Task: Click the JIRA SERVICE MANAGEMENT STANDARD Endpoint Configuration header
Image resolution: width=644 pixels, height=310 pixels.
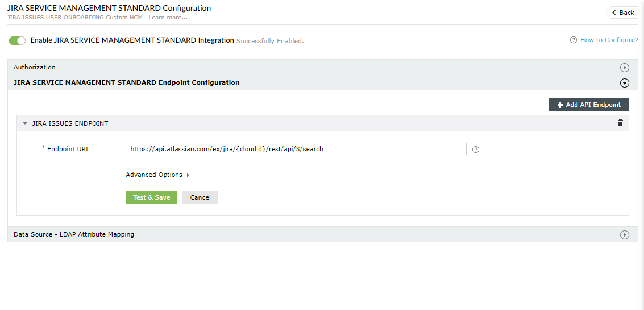Action: pyautogui.click(x=323, y=82)
